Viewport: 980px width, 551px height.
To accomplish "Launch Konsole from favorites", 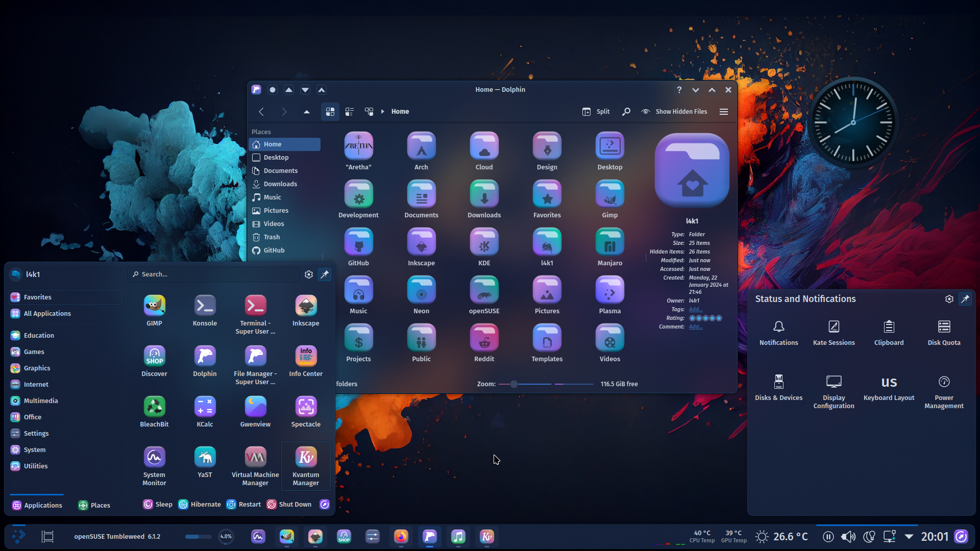I will click(205, 310).
